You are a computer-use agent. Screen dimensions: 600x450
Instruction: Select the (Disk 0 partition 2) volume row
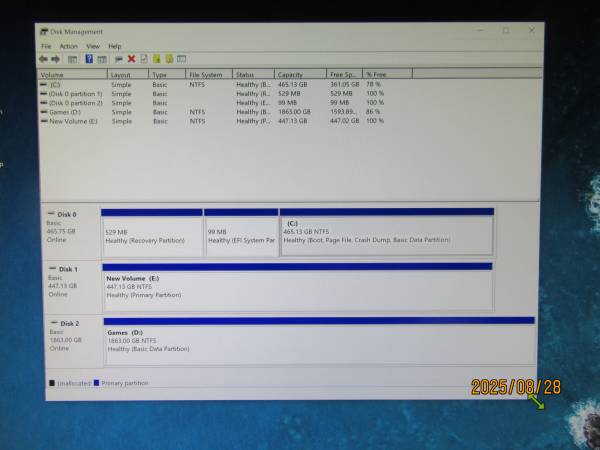(212, 103)
